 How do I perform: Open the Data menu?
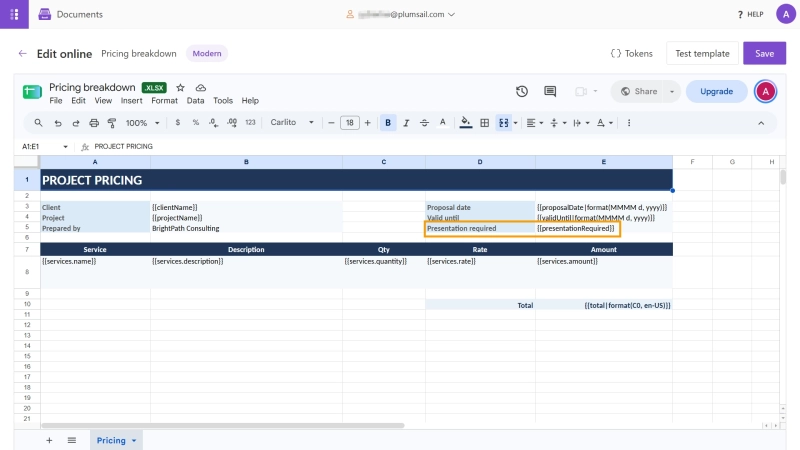point(195,101)
